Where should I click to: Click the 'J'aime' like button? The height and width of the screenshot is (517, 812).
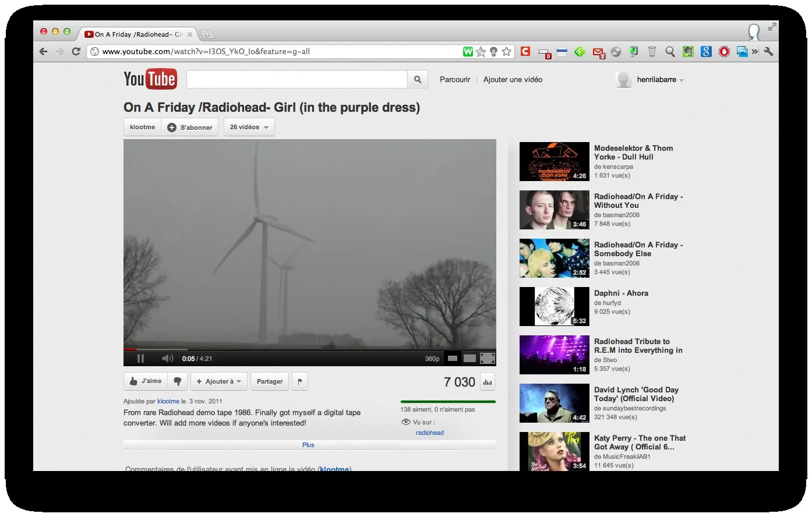point(146,381)
